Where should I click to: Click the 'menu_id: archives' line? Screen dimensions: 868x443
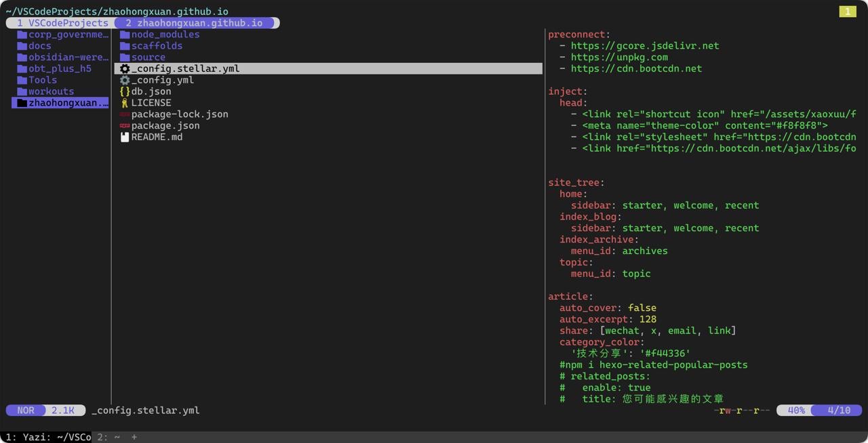pos(619,251)
